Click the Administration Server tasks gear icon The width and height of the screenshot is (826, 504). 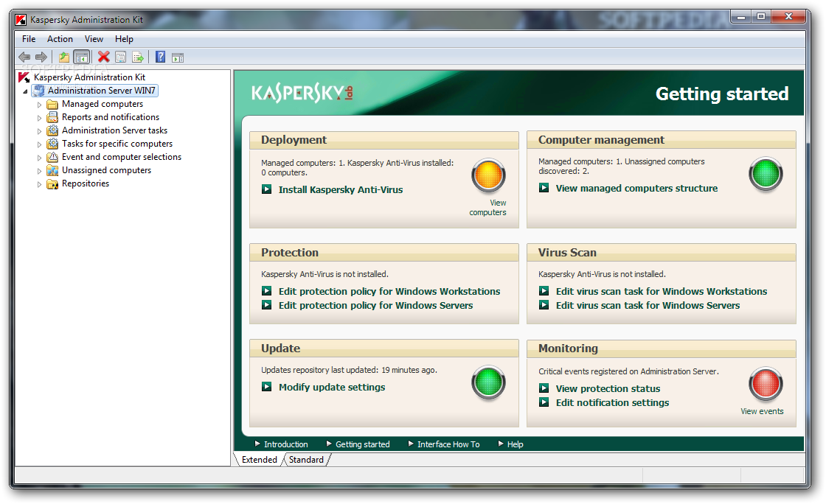52,130
